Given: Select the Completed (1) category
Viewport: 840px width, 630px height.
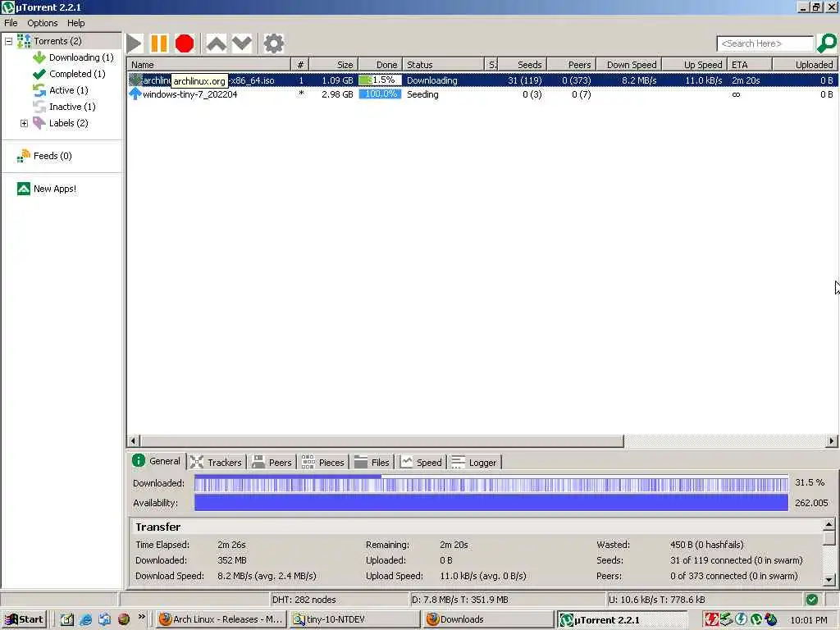Looking at the screenshot, I should [77, 74].
